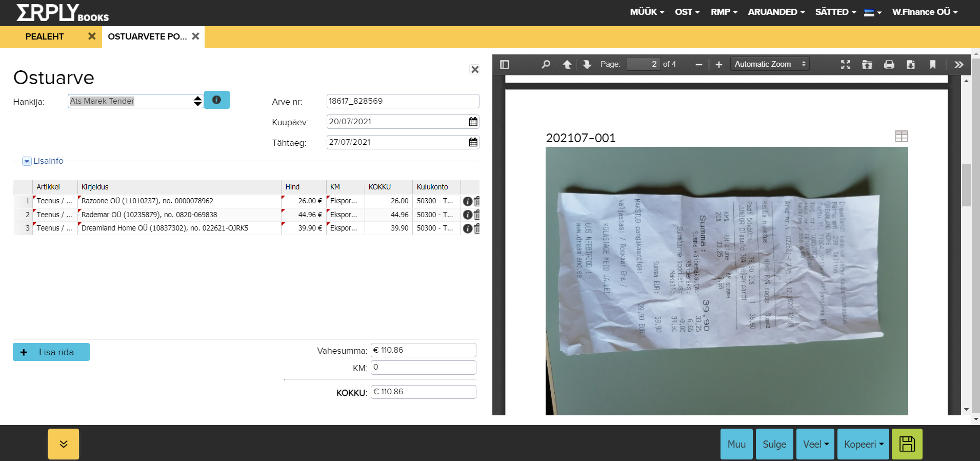
Task: Open the PDF viewer tools menu
Action: [959, 64]
